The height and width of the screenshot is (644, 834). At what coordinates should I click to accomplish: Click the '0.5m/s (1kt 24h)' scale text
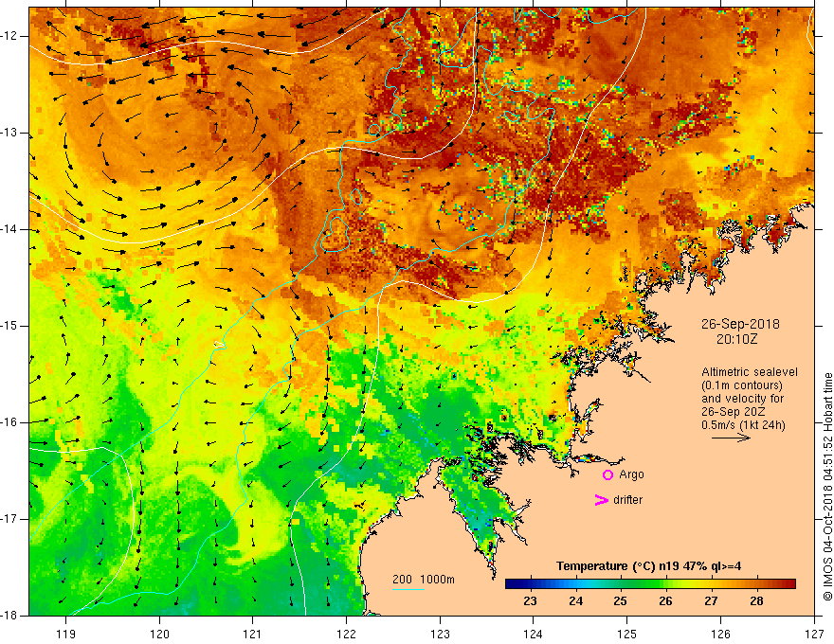pos(744,425)
